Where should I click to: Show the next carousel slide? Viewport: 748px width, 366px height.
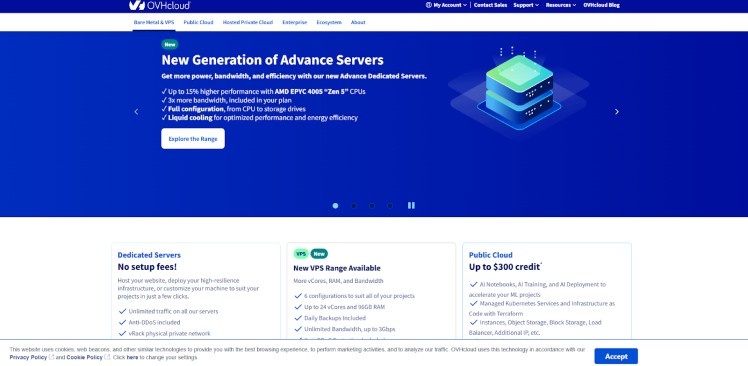point(616,112)
